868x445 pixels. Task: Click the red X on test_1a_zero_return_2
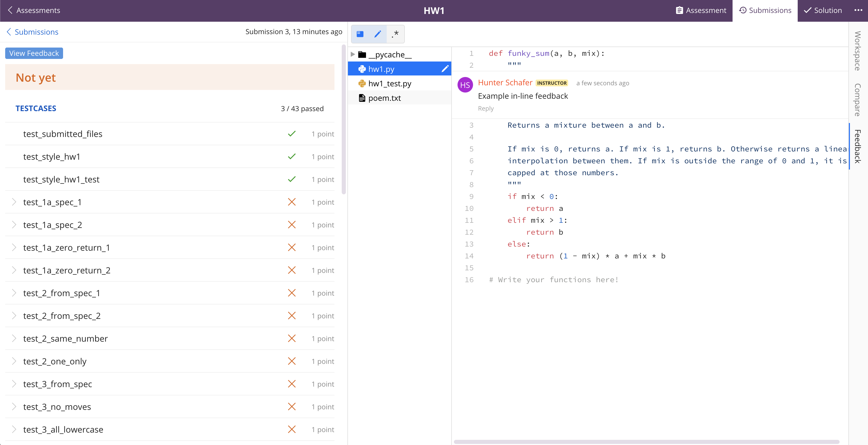(292, 270)
